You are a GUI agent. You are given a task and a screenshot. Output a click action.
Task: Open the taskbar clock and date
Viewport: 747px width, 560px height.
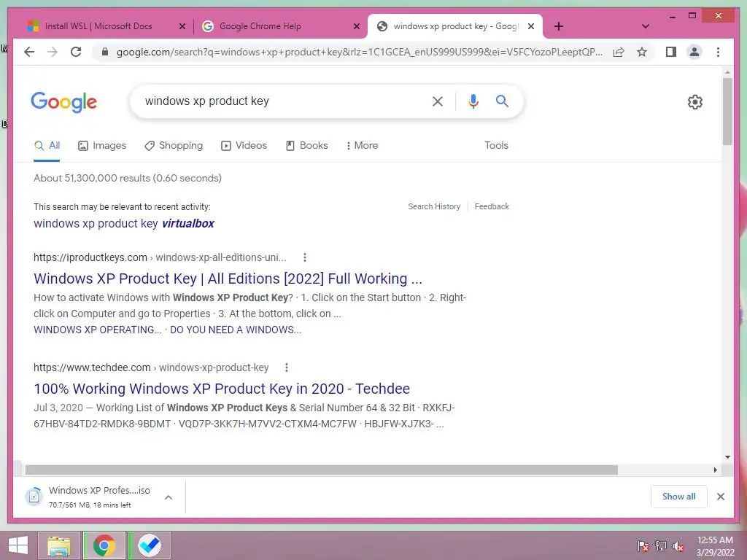point(715,546)
